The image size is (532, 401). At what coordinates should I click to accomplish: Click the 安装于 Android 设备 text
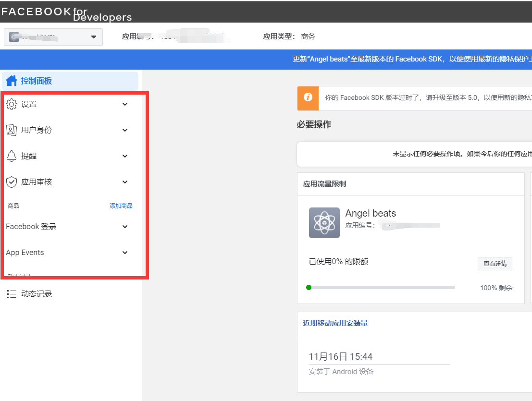tap(341, 372)
